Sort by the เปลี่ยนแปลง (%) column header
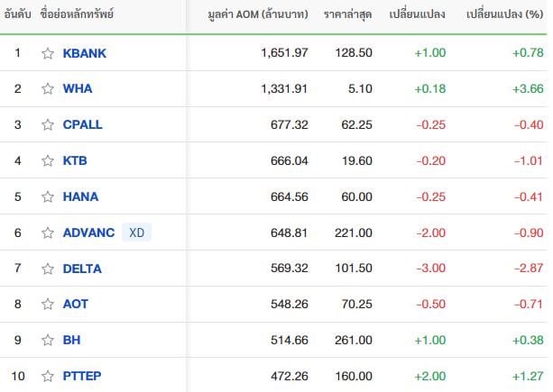The image size is (553, 392). (504, 14)
